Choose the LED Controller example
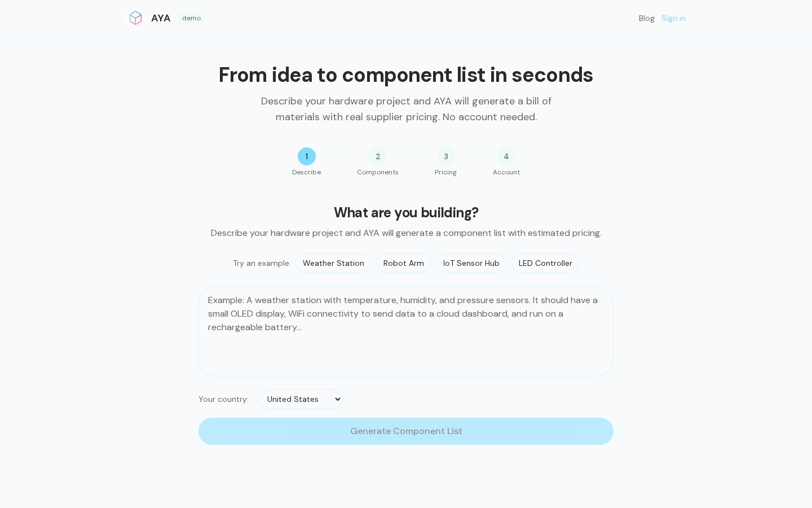The height and width of the screenshot is (508, 812). click(545, 263)
